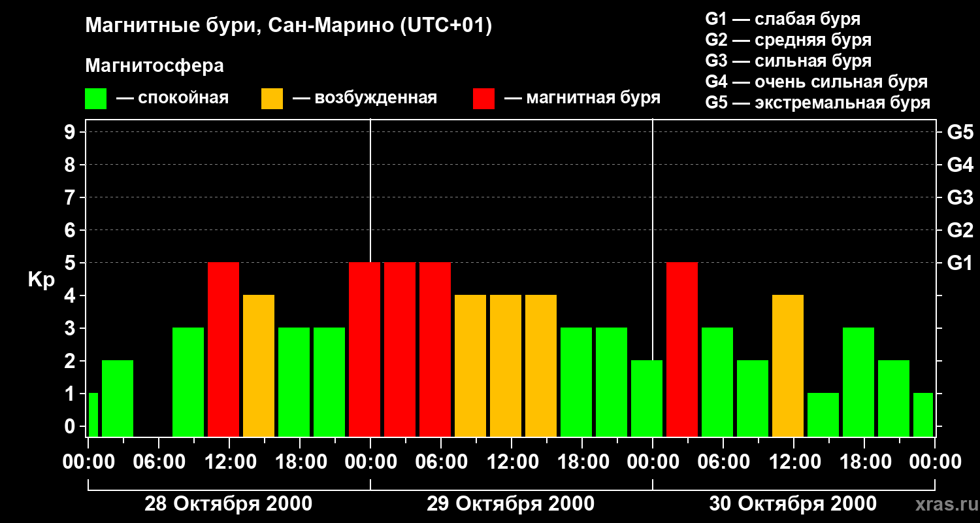
Task: Click the 'G5 — экстремальная буря' legend entry
Action: [818, 103]
